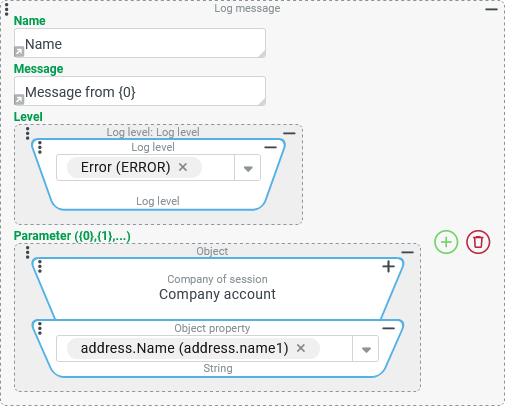The height and width of the screenshot is (406, 505).
Task: Click the red trash delete parameter icon
Action: point(478,242)
